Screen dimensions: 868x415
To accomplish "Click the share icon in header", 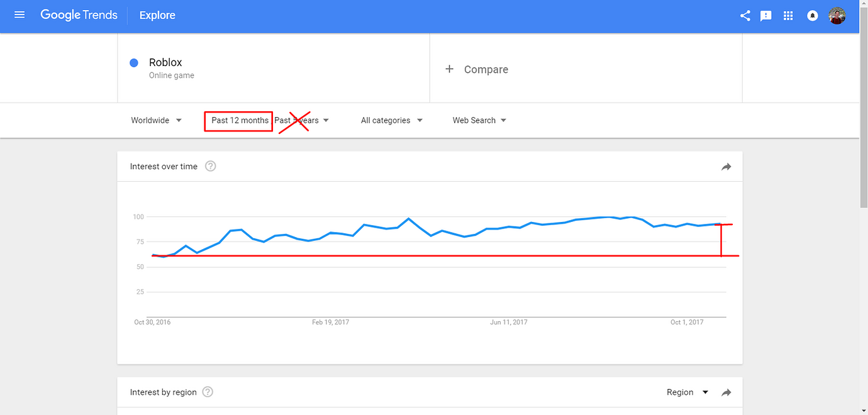I will pos(745,16).
